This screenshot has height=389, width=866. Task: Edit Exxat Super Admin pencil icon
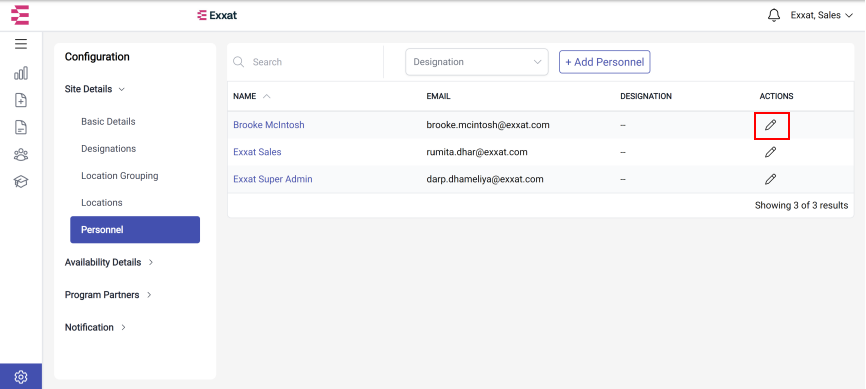point(770,179)
